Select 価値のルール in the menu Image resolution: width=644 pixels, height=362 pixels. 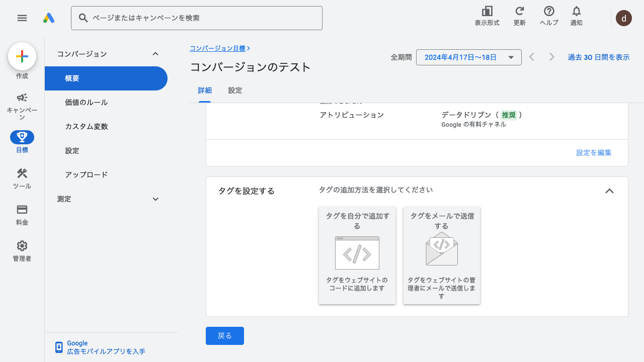coord(87,103)
